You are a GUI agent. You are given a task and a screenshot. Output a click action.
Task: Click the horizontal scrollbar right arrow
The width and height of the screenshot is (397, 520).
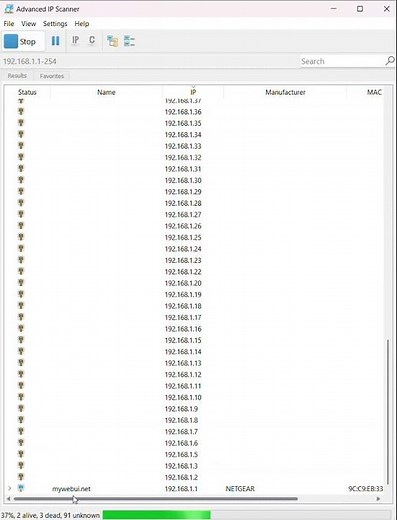378,499
